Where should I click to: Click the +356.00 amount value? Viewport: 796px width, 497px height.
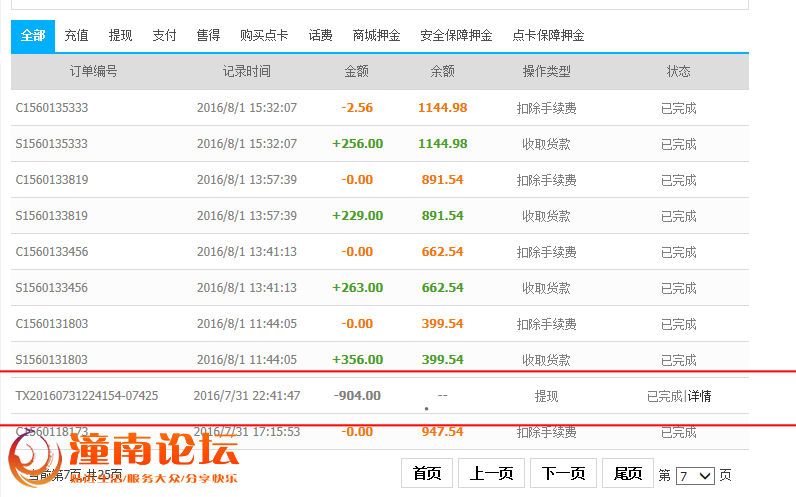tap(357, 360)
